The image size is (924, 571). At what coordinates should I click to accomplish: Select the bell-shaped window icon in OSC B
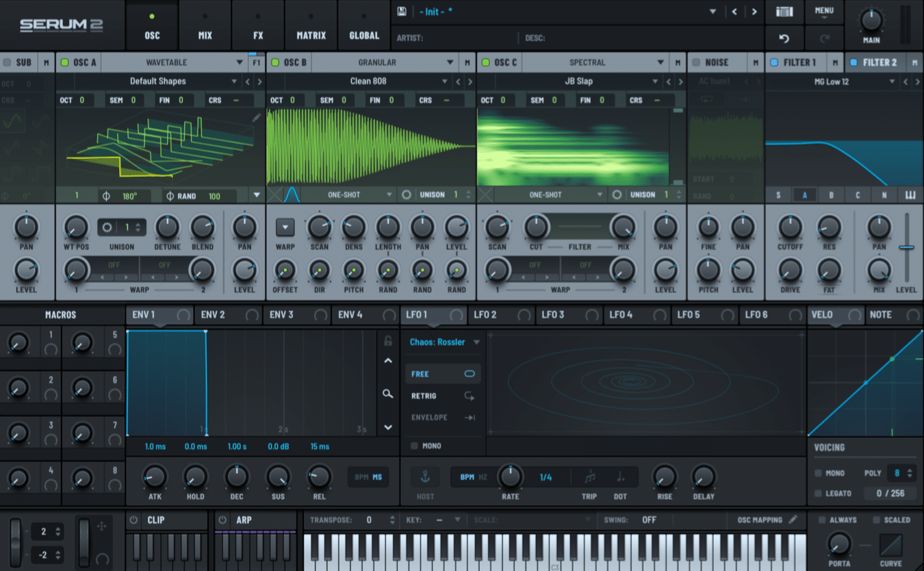point(292,195)
